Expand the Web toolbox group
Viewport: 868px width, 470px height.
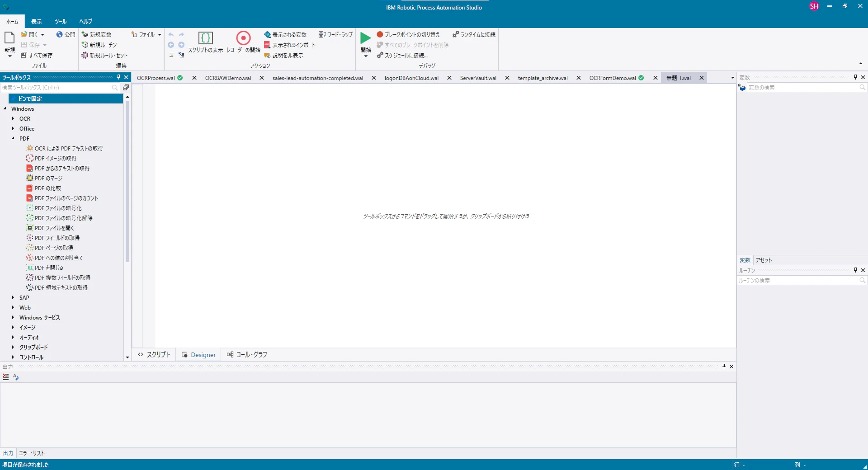13,307
